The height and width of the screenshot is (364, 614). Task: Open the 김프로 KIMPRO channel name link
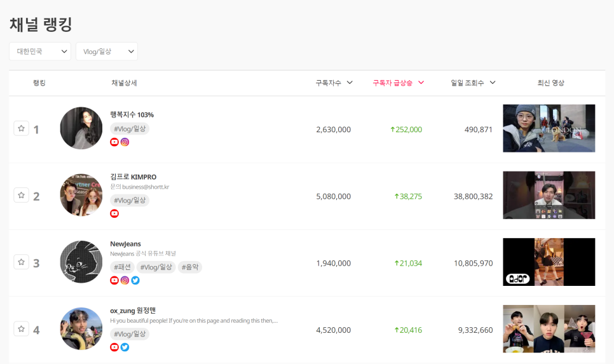pyautogui.click(x=133, y=177)
